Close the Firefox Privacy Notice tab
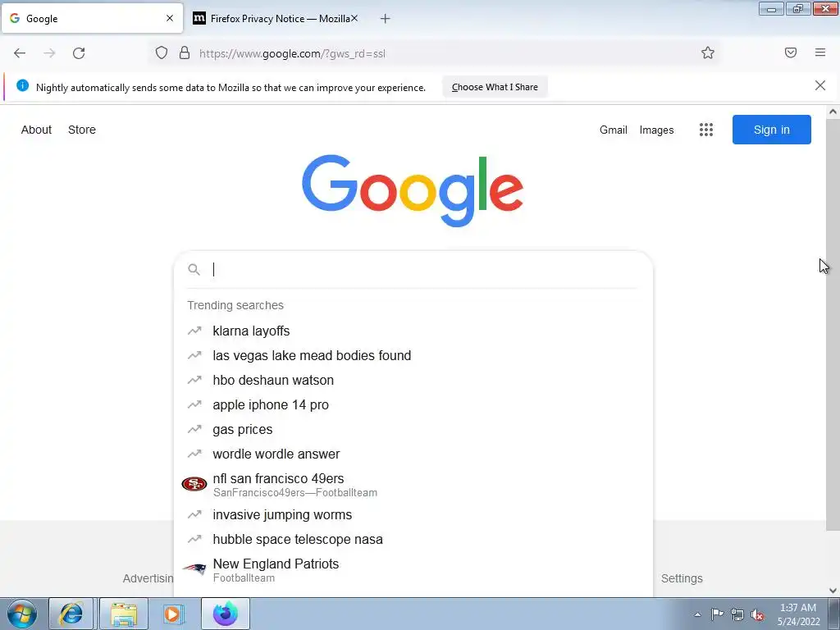This screenshot has height=630, width=840. coord(354,18)
